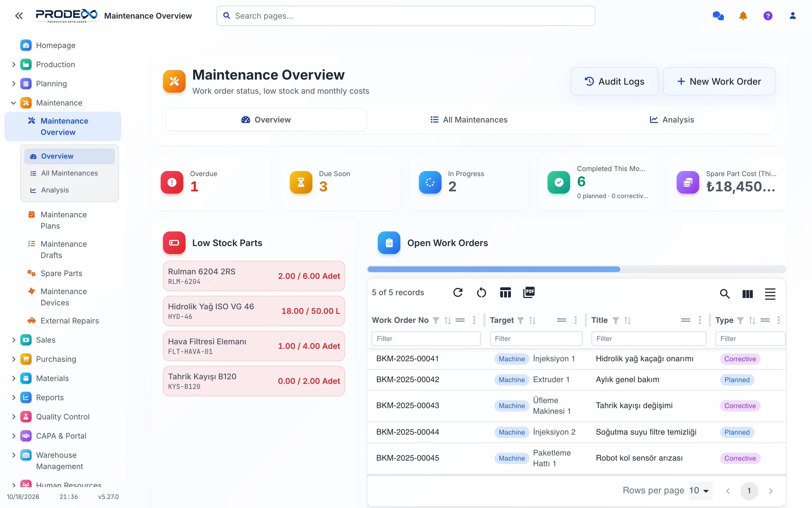Focus the Search pages field
This screenshot has width=812, height=508.
click(406, 16)
